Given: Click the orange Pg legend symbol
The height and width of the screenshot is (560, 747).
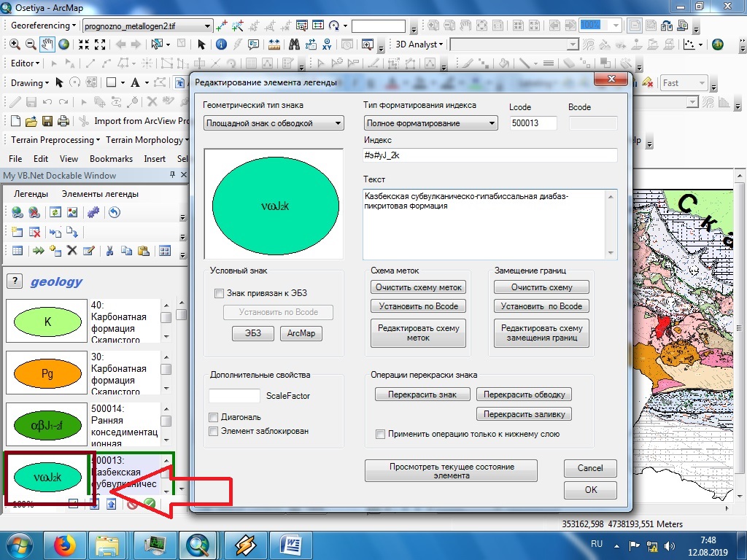Looking at the screenshot, I should tap(47, 374).
